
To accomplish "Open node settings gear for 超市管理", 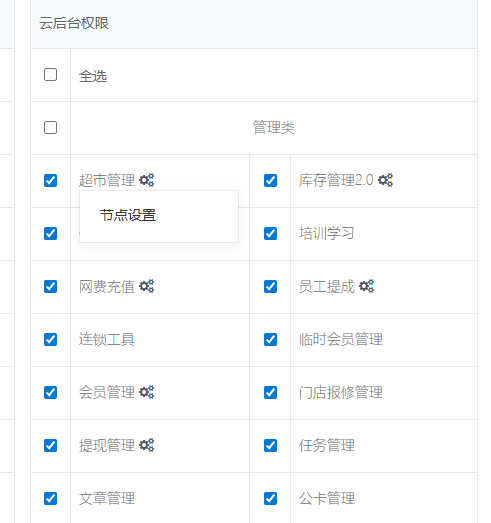I will [146, 180].
